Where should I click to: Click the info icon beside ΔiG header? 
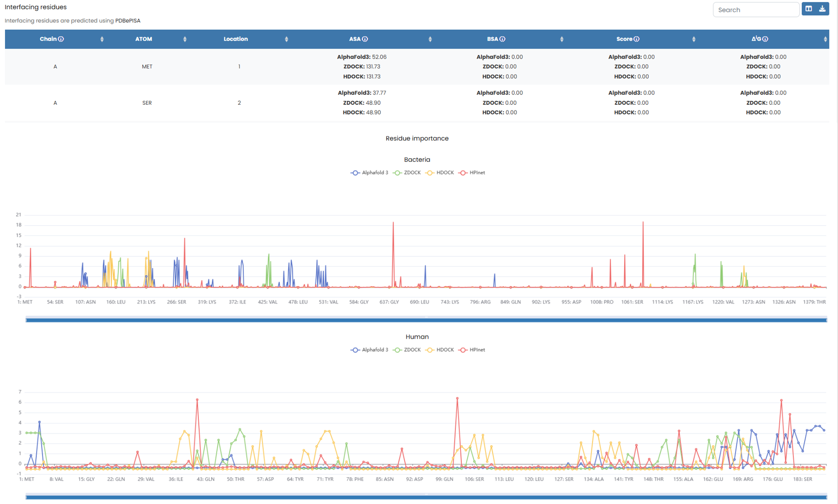coord(765,39)
